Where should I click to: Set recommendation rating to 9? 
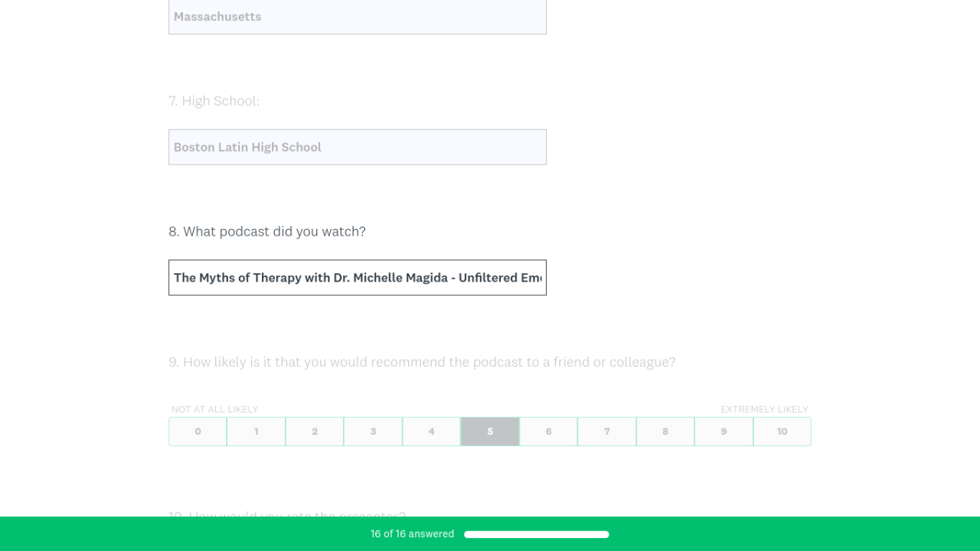click(x=724, y=432)
